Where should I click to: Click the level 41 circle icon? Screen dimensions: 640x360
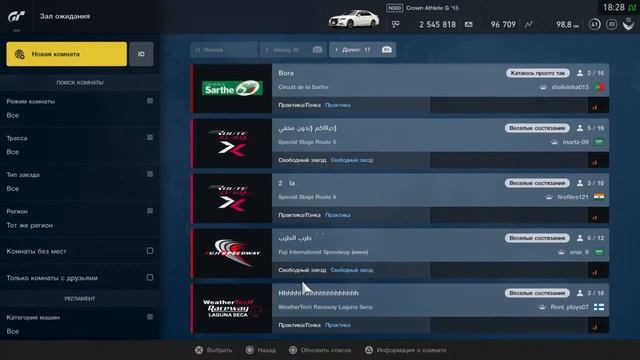pyautogui.click(x=594, y=24)
